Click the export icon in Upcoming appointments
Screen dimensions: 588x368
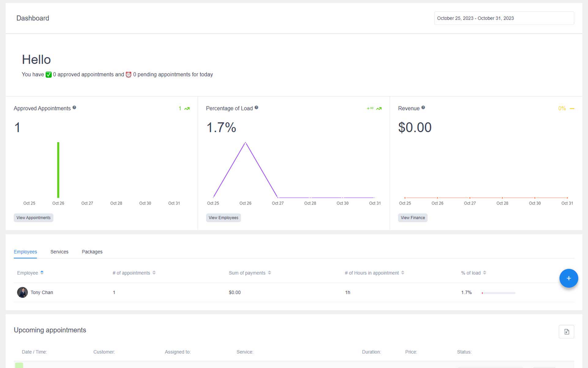coord(566,332)
